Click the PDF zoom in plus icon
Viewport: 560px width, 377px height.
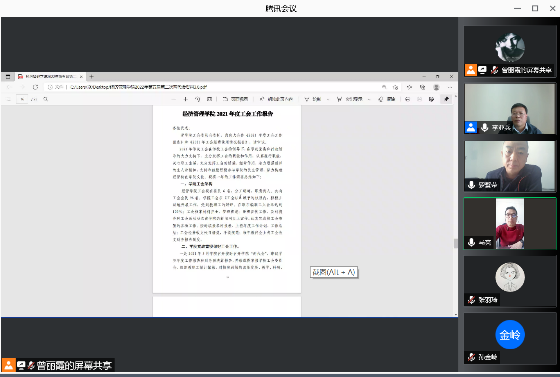[185, 99]
